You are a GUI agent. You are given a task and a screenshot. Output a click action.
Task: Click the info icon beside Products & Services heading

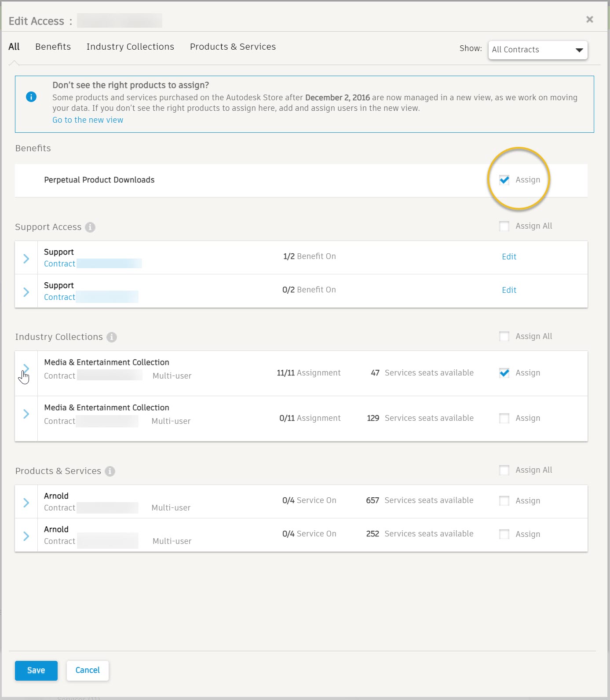(110, 471)
